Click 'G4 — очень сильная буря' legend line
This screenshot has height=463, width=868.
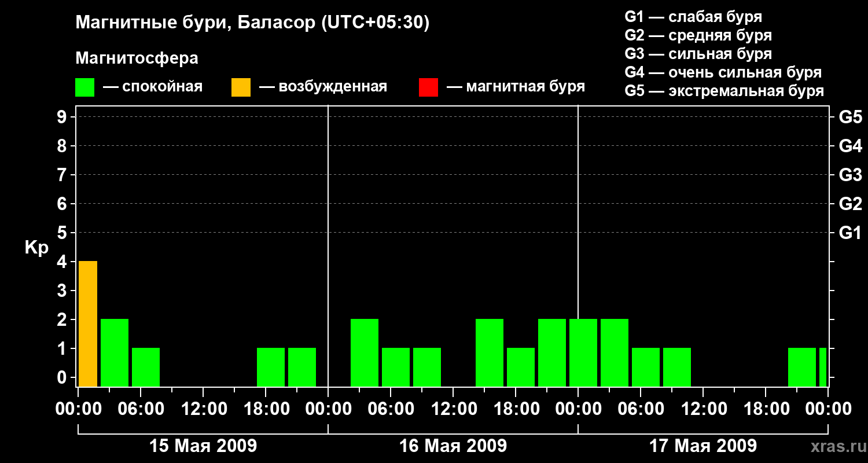[723, 72]
